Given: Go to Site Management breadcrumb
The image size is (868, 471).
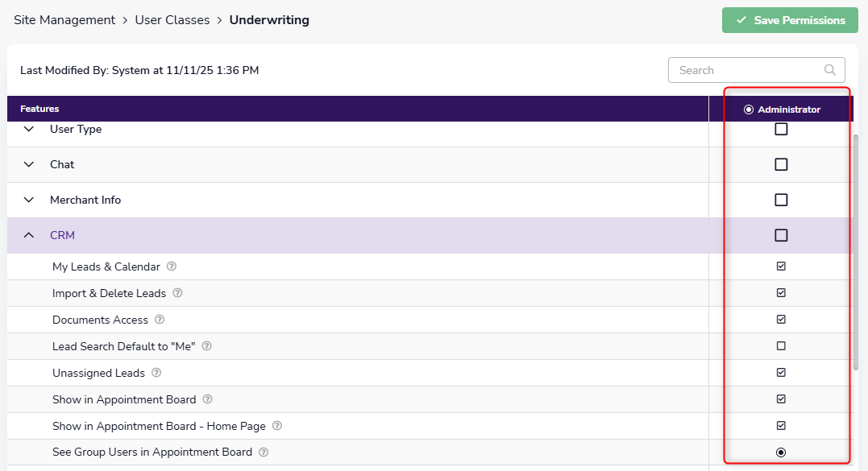Looking at the screenshot, I should click(x=64, y=20).
